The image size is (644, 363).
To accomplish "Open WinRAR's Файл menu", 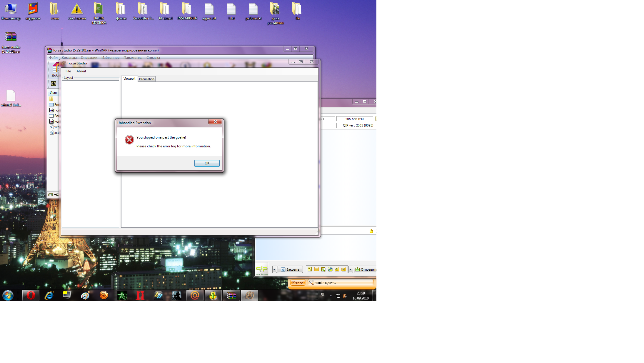I will 53,58.
